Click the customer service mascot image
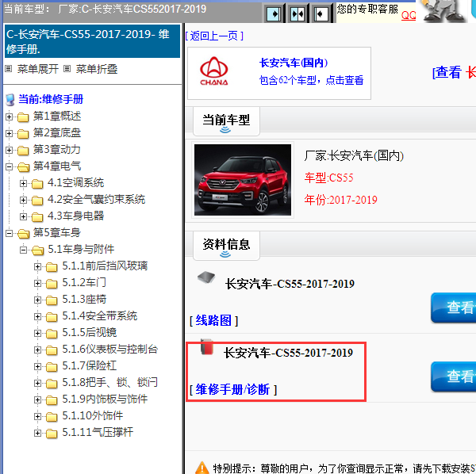The width and height of the screenshot is (476, 474). coord(443,11)
